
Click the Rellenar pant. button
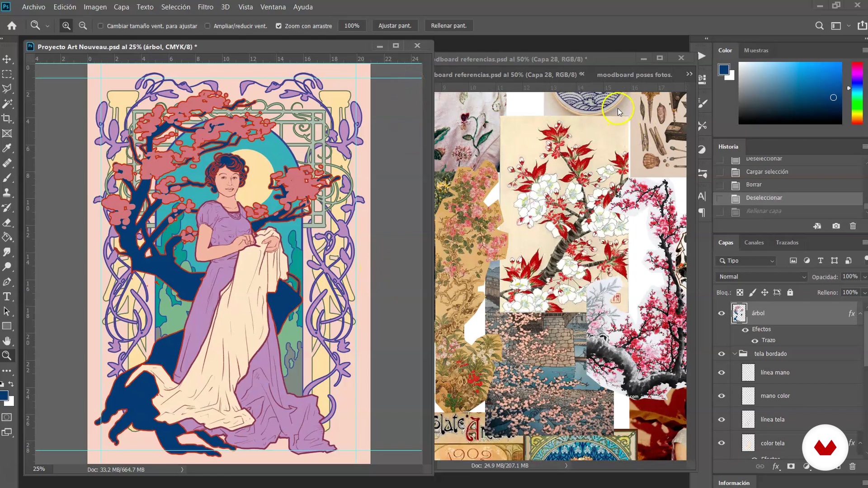pos(448,26)
